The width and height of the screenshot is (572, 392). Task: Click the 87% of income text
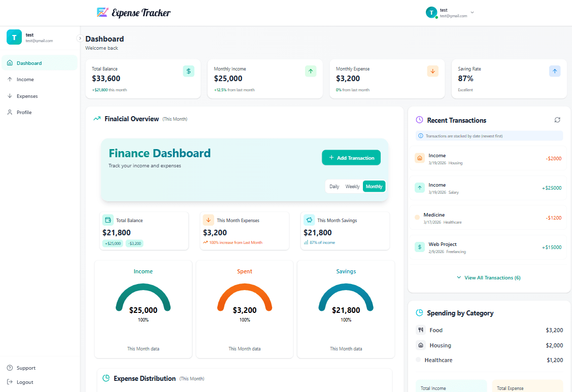tap(322, 242)
